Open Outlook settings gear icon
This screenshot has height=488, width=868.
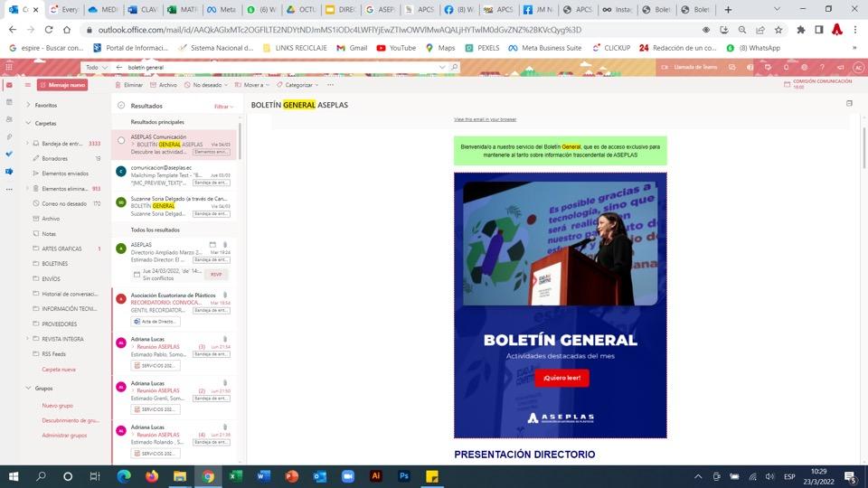805,67
